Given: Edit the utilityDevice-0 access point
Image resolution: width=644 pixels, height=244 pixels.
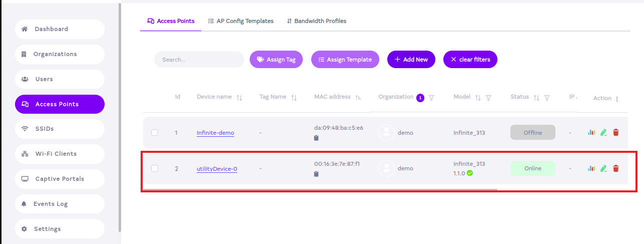Looking at the screenshot, I should (603, 168).
